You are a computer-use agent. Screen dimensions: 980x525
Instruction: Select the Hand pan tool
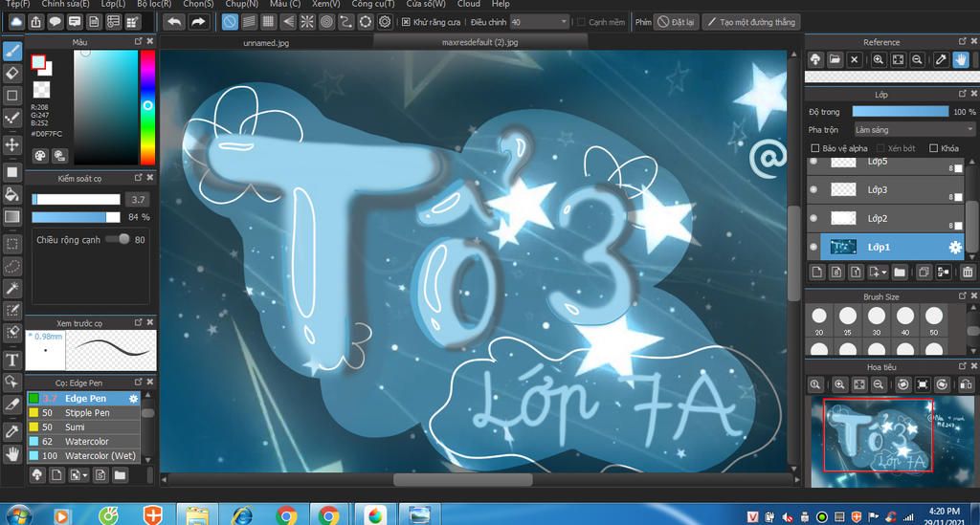tap(12, 454)
